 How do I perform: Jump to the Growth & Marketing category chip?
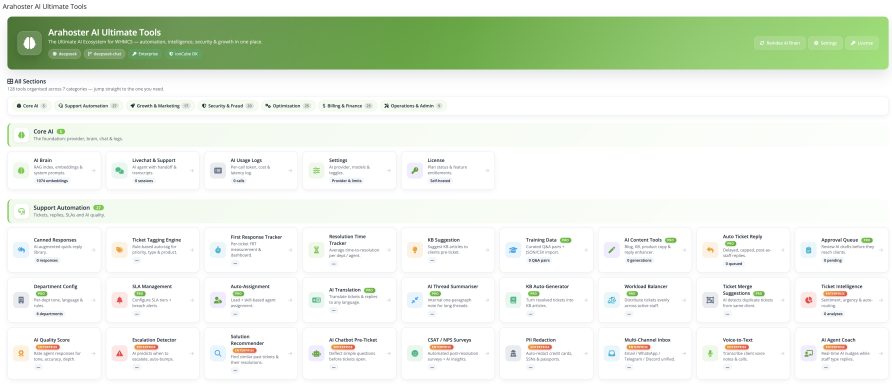[x=160, y=106]
